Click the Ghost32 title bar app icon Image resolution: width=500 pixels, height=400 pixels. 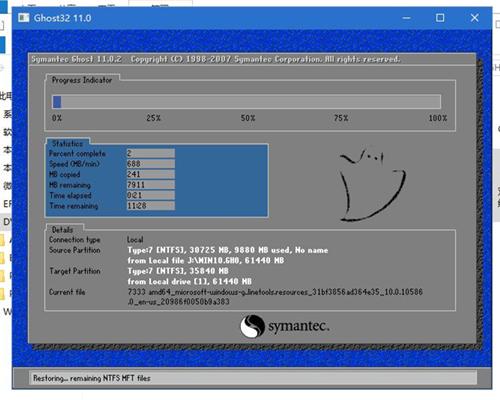(24, 18)
